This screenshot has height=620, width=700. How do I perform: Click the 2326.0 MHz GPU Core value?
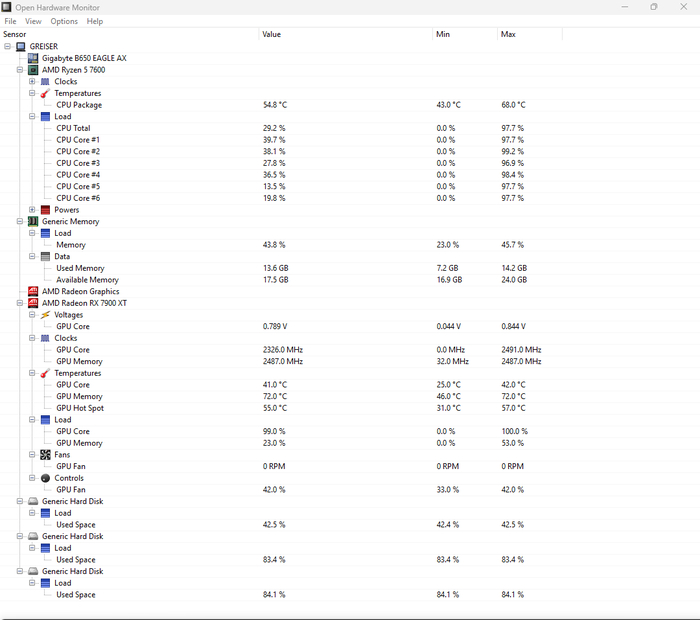283,350
